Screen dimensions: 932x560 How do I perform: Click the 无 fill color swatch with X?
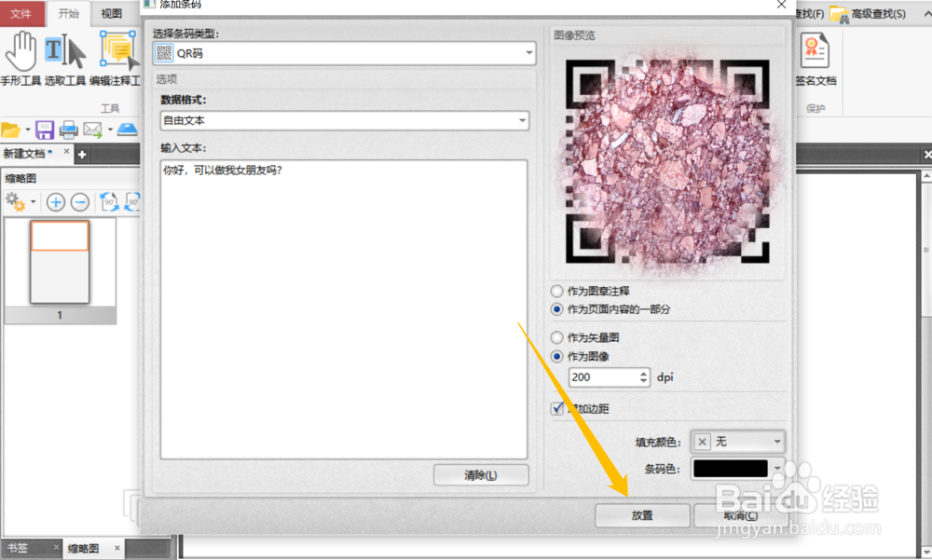coord(702,442)
